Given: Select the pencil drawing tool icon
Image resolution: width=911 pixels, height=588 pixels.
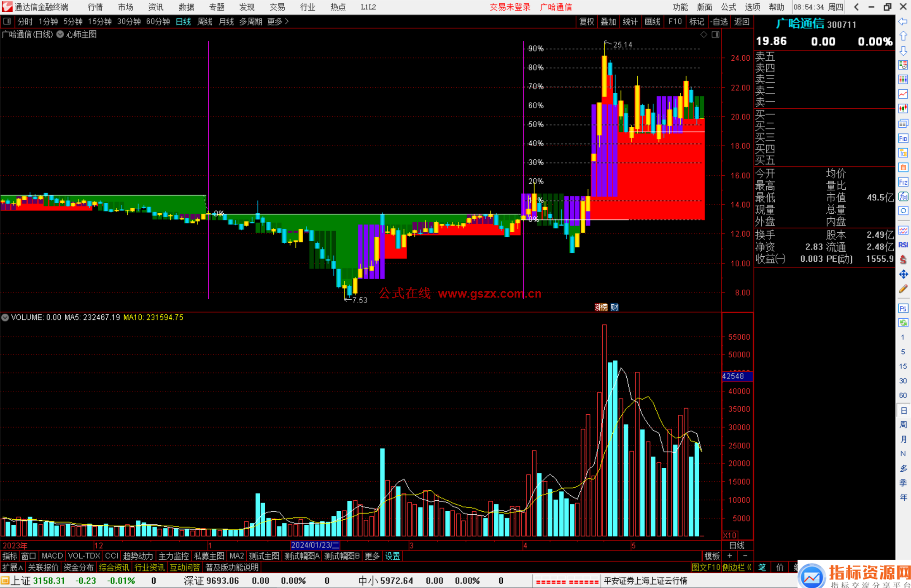Looking at the screenshot, I should 903,289.
